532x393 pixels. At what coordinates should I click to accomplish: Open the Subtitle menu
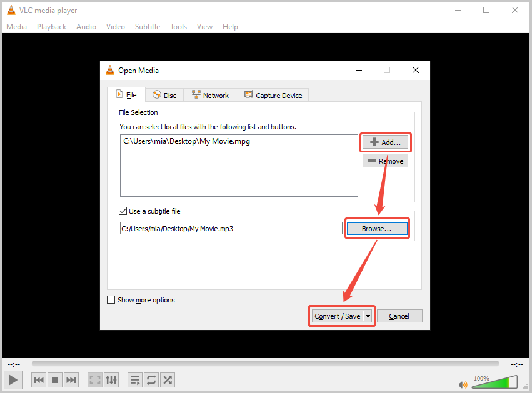148,27
